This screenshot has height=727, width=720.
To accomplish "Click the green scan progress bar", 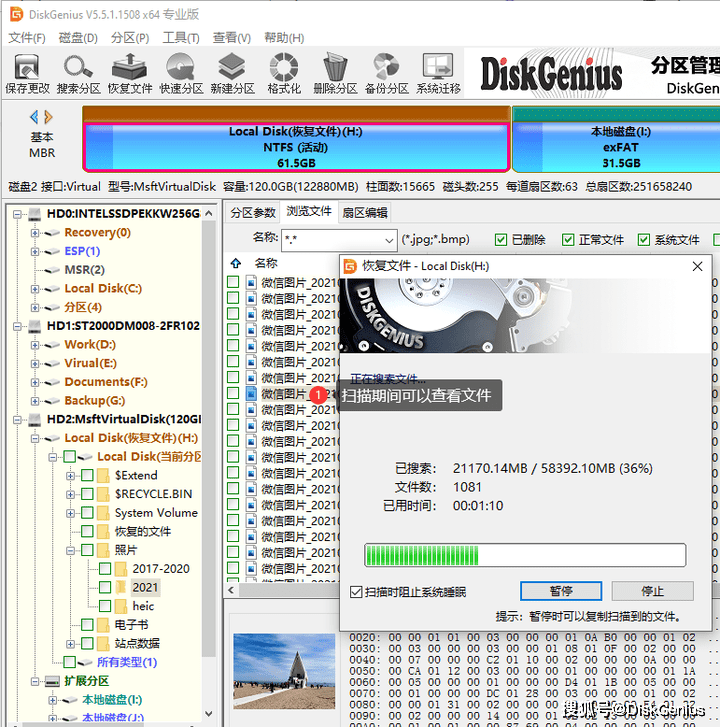I will coord(525,555).
